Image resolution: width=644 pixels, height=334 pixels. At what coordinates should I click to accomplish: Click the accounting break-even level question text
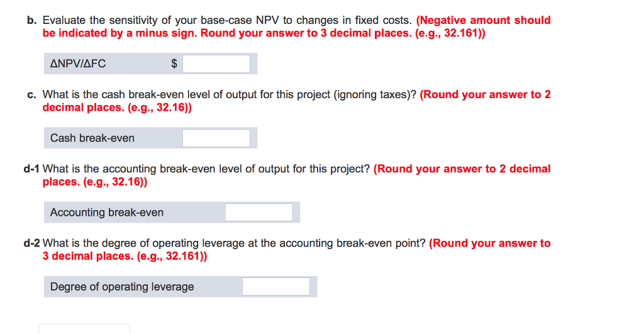tap(206, 169)
